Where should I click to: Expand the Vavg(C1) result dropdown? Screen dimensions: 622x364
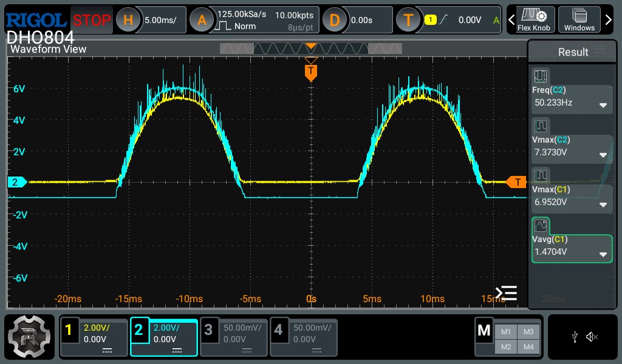(x=603, y=254)
